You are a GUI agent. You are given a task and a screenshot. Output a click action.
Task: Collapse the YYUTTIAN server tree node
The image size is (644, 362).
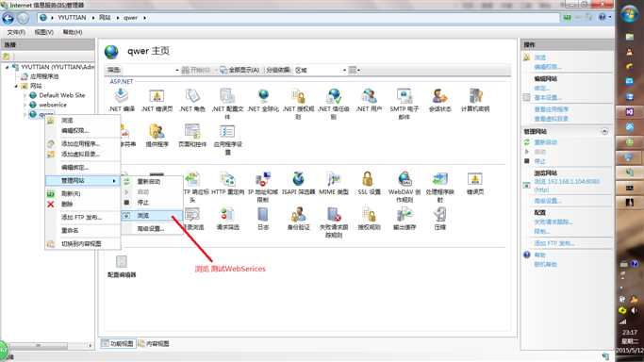7,67
